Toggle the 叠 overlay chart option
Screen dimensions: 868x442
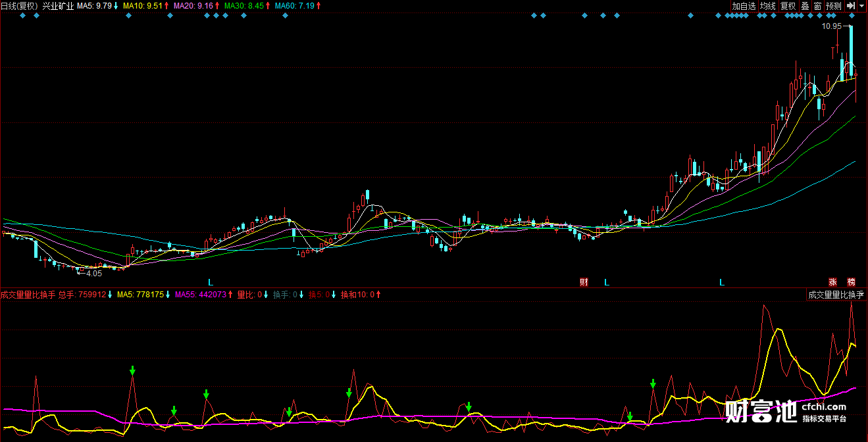point(805,6)
